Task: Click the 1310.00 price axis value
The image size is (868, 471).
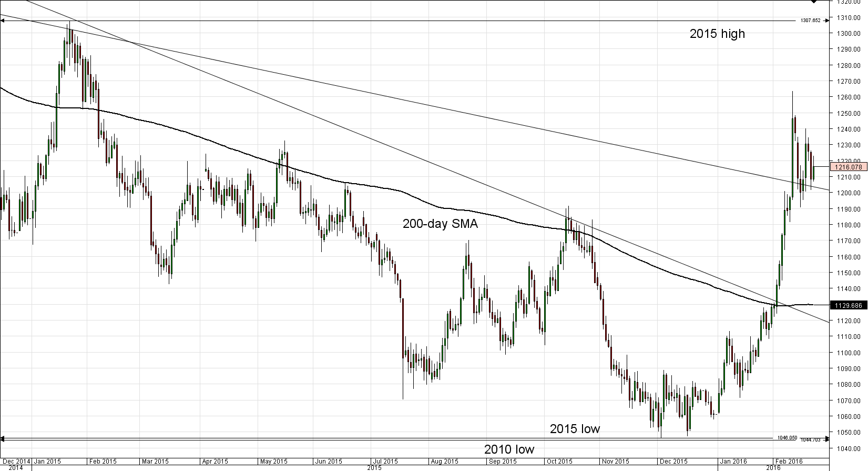Action: click(x=850, y=17)
